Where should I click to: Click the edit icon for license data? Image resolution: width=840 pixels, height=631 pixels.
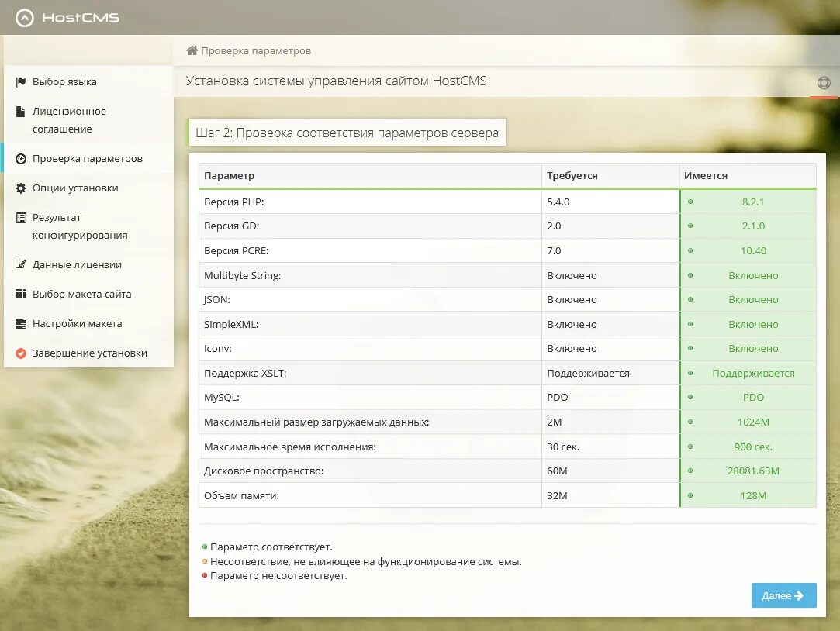21,264
